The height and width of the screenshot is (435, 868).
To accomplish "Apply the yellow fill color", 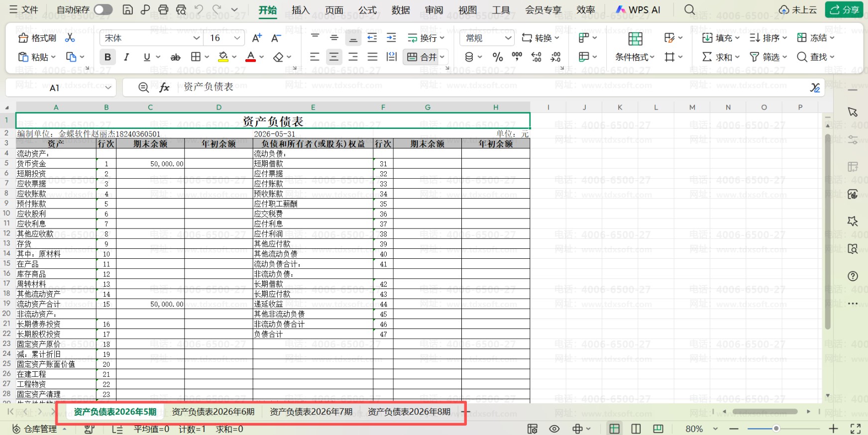I will [223, 57].
